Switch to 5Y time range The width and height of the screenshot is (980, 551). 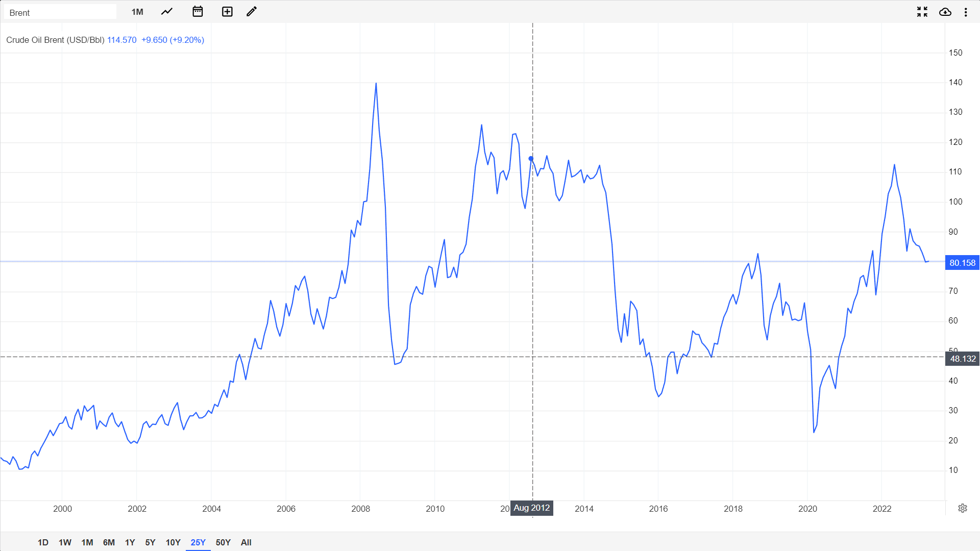pos(150,542)
